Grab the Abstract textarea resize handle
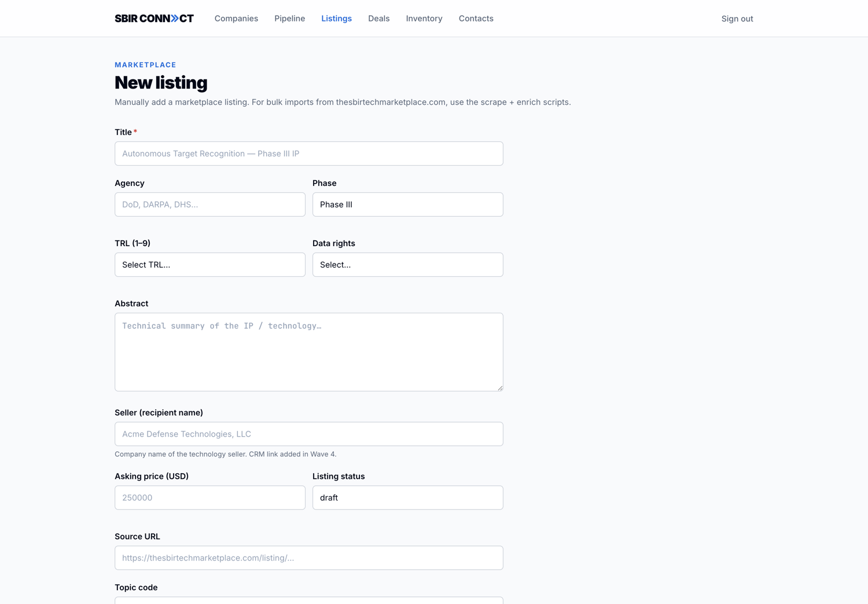 (500, 388)
